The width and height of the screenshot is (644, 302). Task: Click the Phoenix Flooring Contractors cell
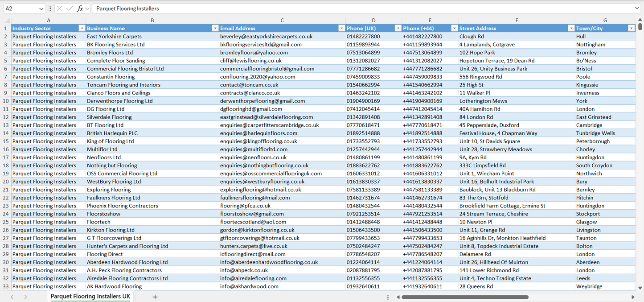click(152, 206)
